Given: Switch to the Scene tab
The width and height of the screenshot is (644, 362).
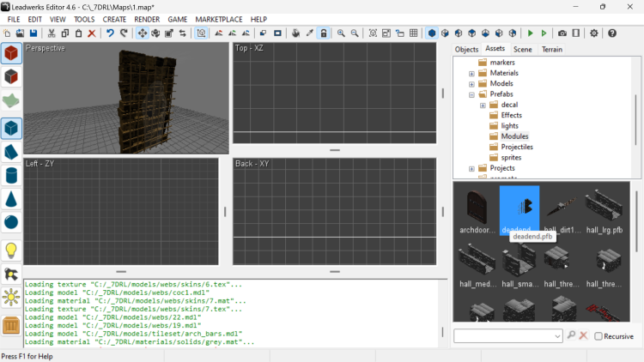Looking at the screenshot, I should click(x=522, y=50).
